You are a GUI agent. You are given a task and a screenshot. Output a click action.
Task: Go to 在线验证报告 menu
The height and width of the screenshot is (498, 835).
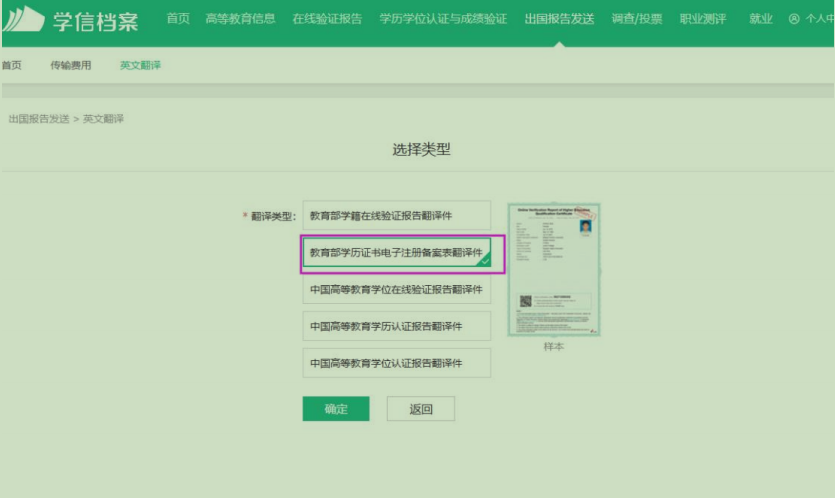[327, 19]
